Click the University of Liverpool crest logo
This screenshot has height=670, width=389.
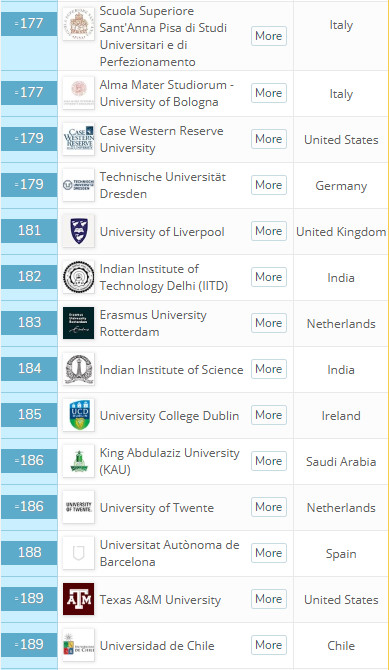pos(78,231)
